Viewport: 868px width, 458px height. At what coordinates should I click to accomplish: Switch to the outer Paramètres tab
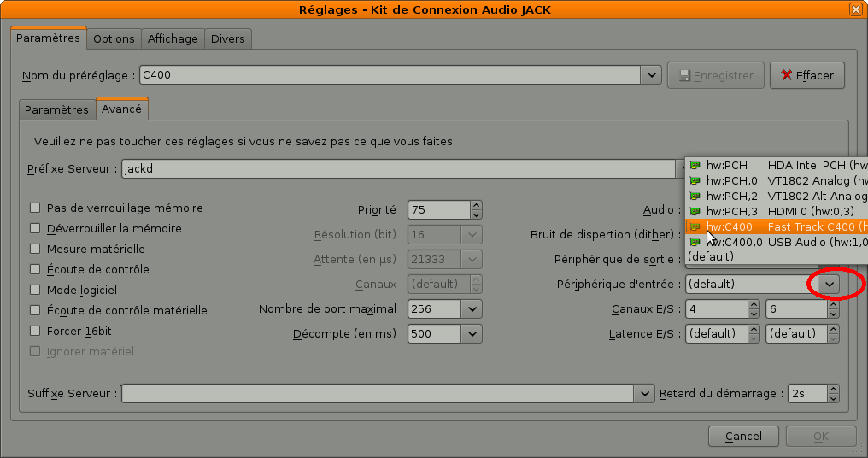(x=48, y=38)
